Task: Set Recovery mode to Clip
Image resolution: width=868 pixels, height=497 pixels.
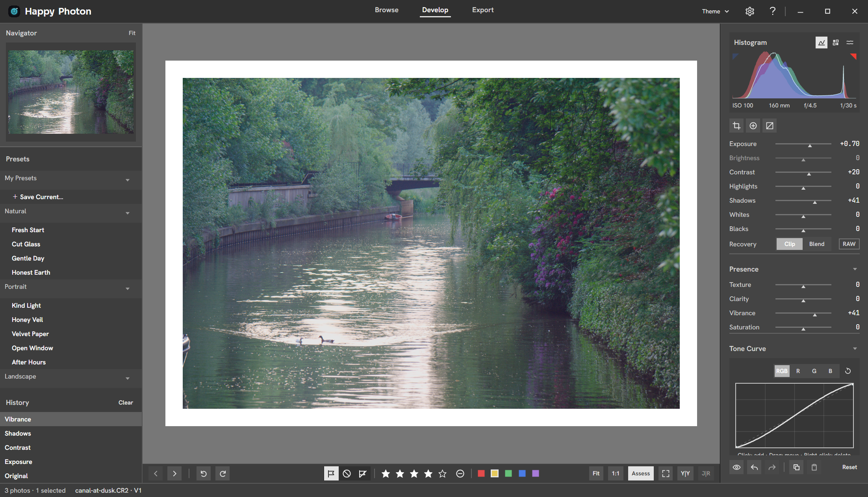Action: [790, 244]
